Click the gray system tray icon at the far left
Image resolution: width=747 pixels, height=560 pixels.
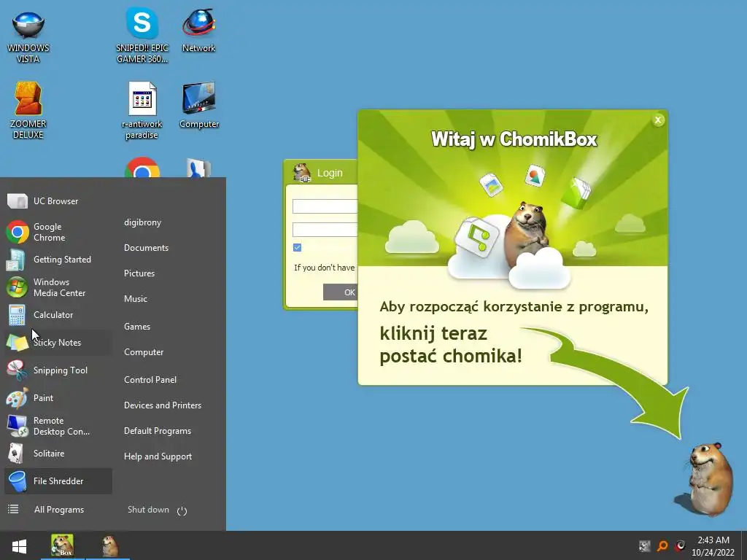pyautogui.click(x=645, y=545)
